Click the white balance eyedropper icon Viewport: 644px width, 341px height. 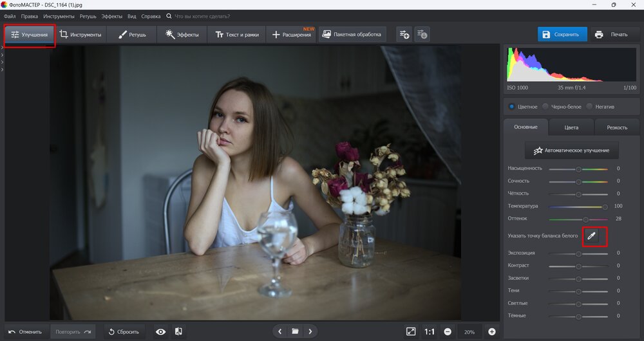[592, 236]
